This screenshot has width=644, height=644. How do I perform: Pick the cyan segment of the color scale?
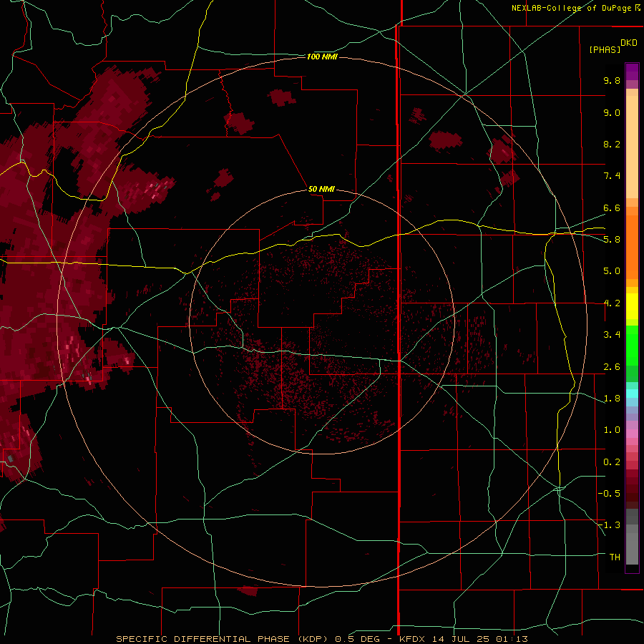pyautogui.click(x=632, y=394)
